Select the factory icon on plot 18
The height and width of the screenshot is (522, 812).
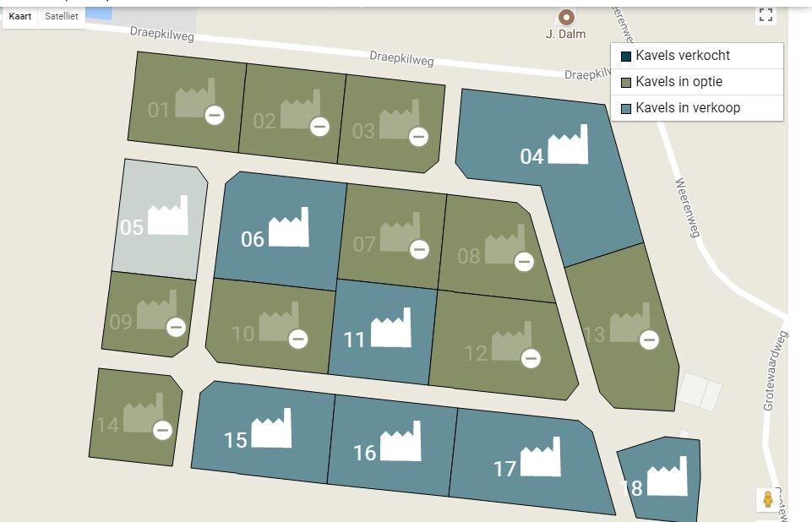click(668, 476)
